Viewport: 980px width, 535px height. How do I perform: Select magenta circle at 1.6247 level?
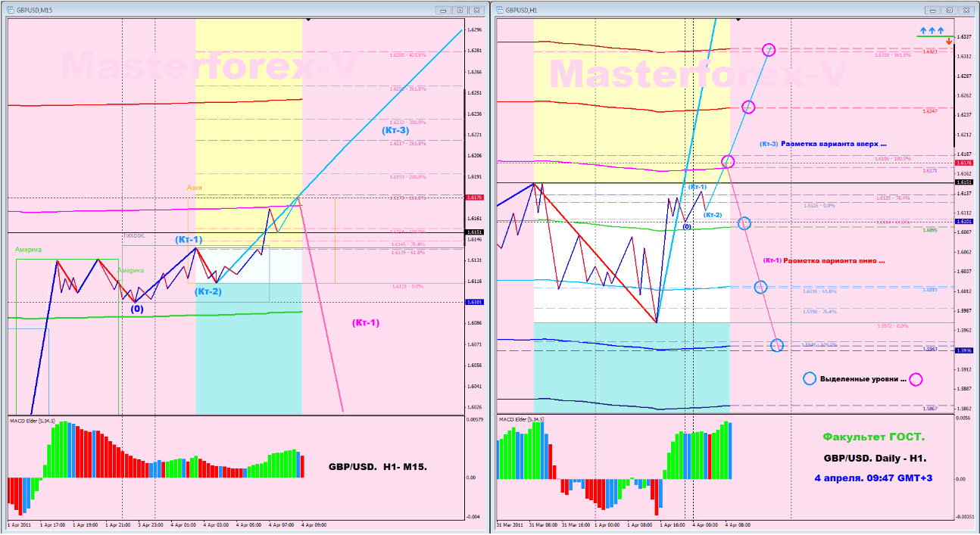(748, 107)
